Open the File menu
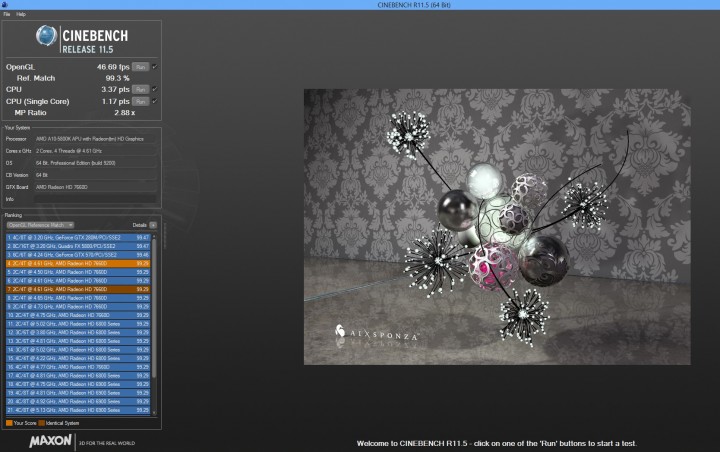The width and height of the screenshot is (720, 452). click(x=7, y=15)
